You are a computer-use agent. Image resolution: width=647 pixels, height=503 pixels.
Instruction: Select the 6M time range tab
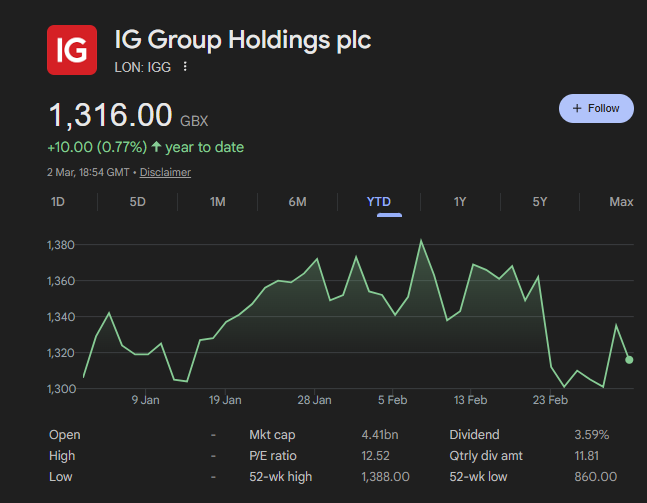click(297, 202)
